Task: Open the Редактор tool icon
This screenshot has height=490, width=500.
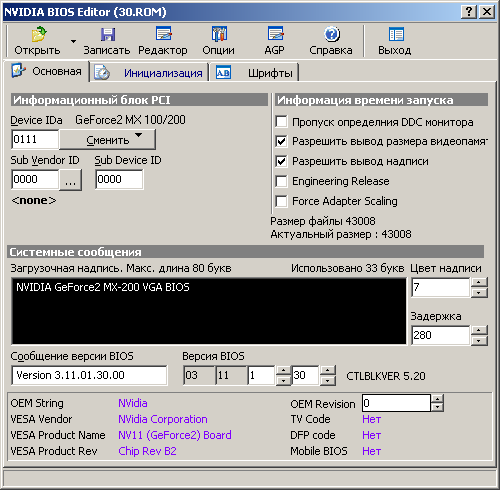Action: click(163, 34)
